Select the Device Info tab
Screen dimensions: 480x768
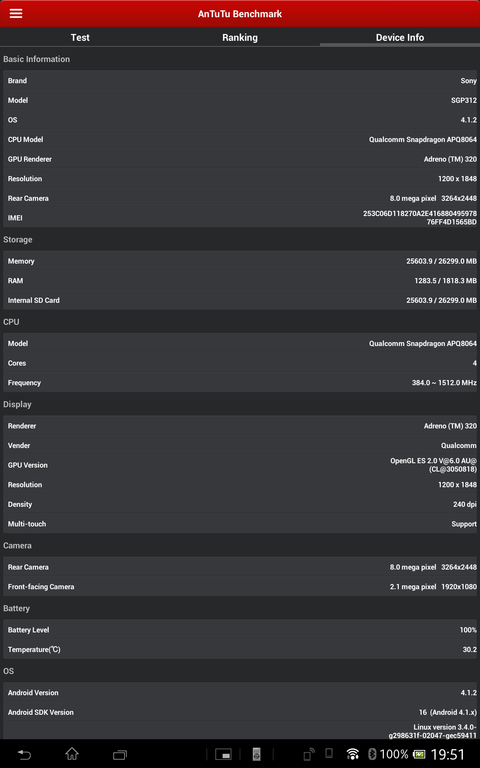400,37
